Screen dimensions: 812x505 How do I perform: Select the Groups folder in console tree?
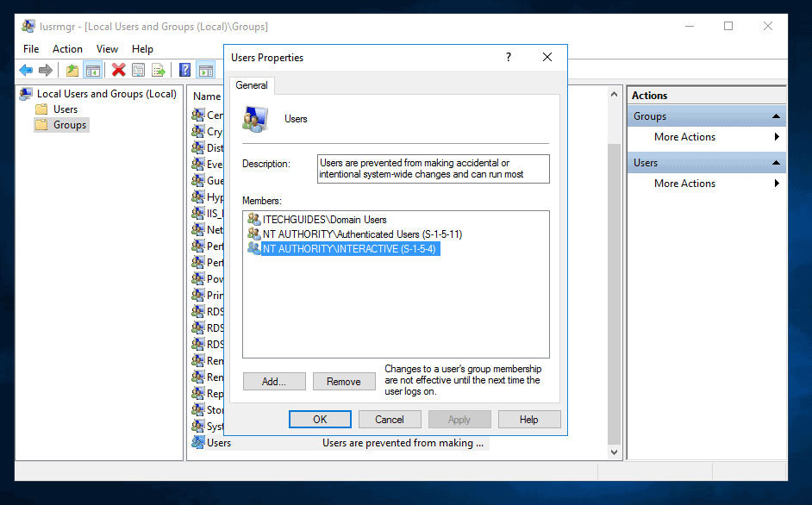[61, 125]
